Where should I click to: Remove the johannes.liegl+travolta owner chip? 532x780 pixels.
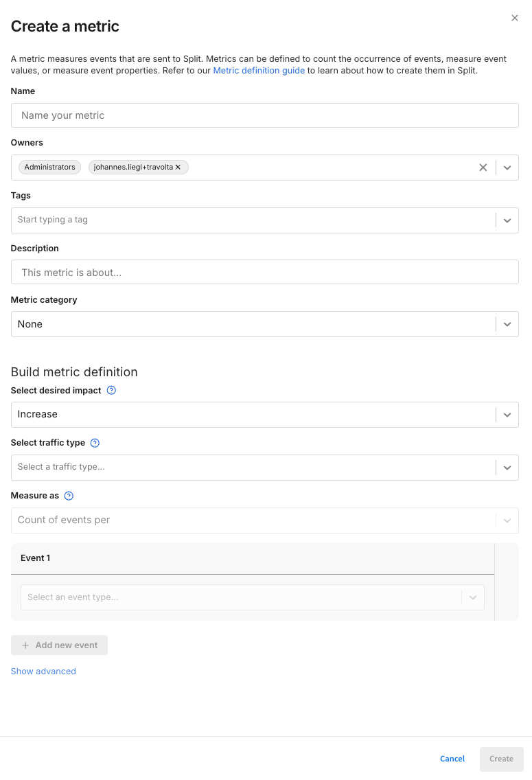click(177, 167)
